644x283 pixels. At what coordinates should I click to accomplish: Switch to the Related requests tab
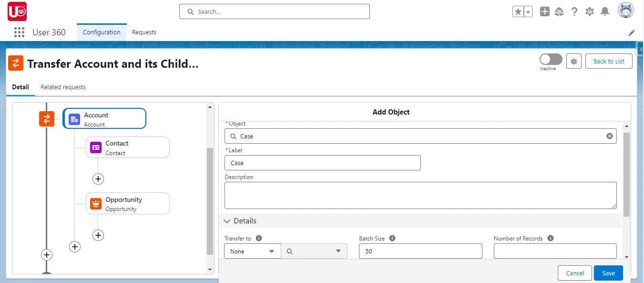[x=63, y=87]
